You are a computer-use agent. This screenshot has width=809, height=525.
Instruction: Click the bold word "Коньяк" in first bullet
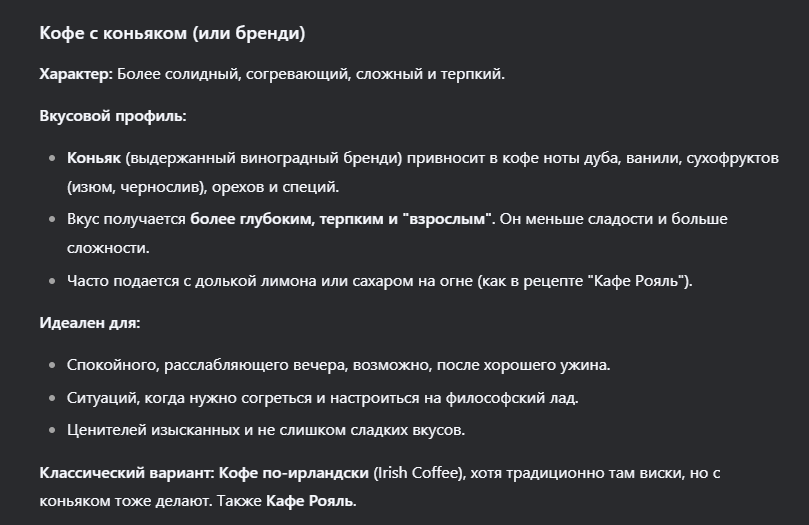point(94,159)
